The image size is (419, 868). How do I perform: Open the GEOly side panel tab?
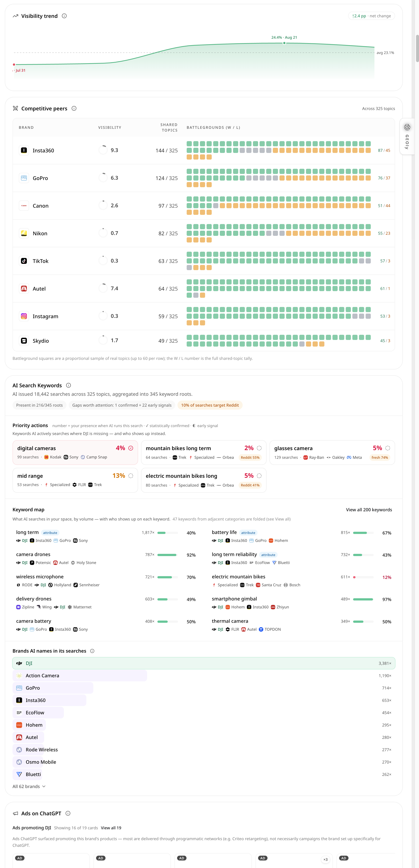click(x=407, y=137)
